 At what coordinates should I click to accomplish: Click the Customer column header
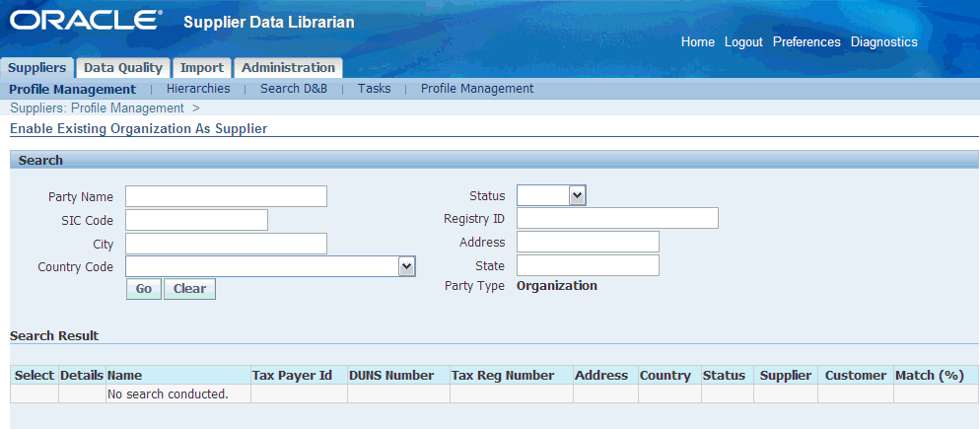point(856,375)
